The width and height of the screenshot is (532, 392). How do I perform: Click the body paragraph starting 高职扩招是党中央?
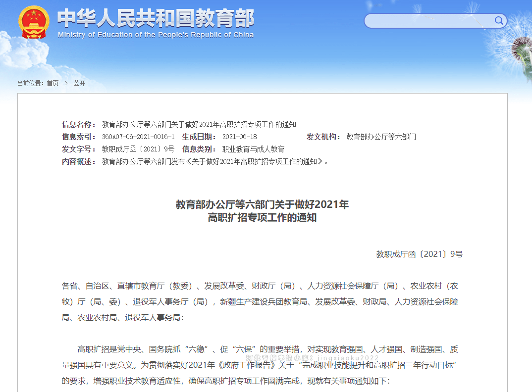tap(260, 365)
